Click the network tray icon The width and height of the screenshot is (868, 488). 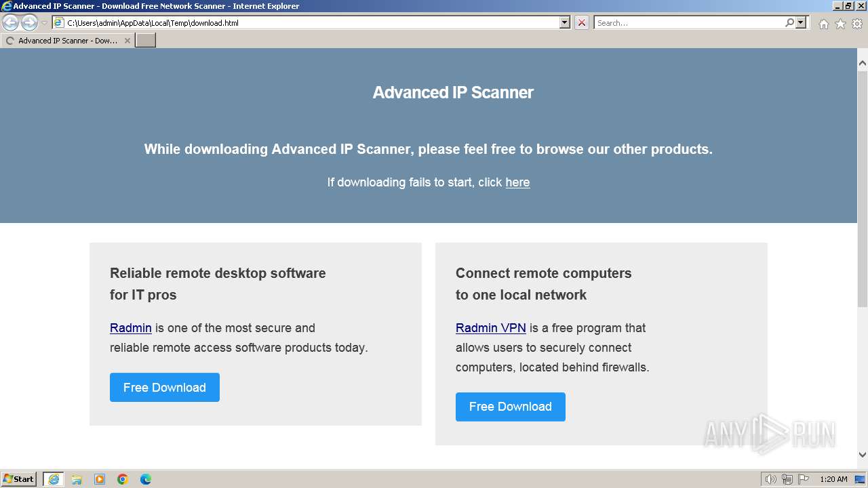click(787, 479)
